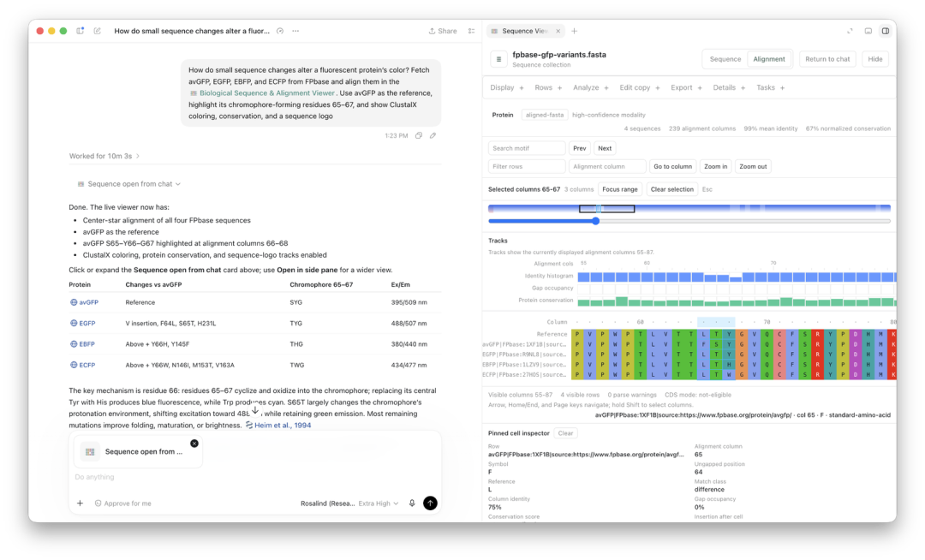Toggle Approve for me option
This screenshot has height=560, width=925.
122,503
